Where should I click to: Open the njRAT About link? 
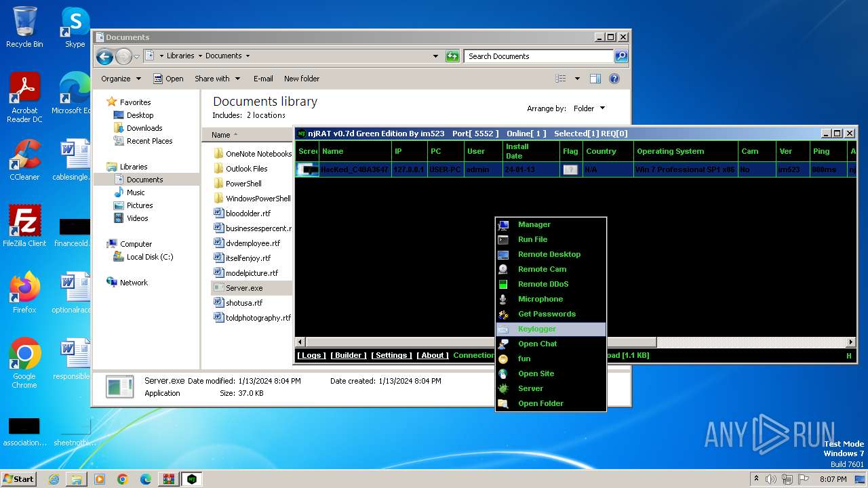pyautogui.click(x=433, y=355)
